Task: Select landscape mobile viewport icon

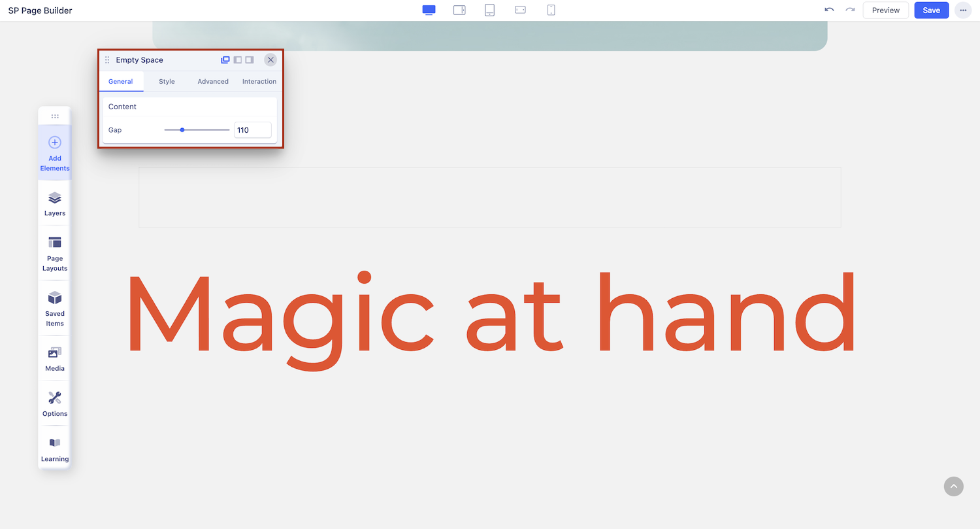Action: (x=520, y=10)
